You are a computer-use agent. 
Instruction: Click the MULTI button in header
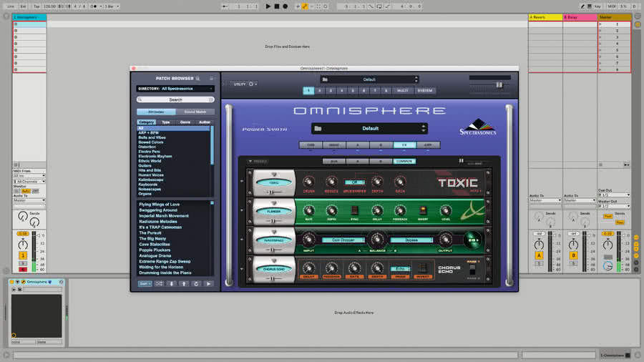402,90
